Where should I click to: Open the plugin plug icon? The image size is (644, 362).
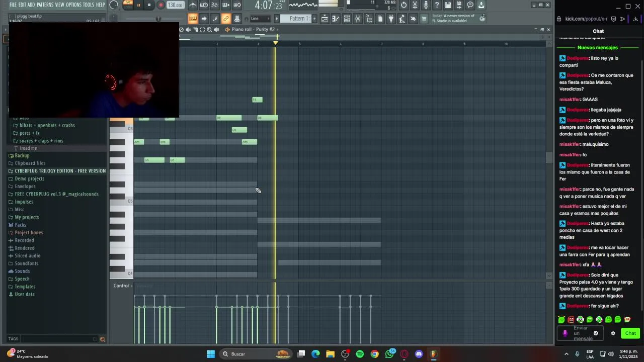pyautogui.click(x=391, y=19)
